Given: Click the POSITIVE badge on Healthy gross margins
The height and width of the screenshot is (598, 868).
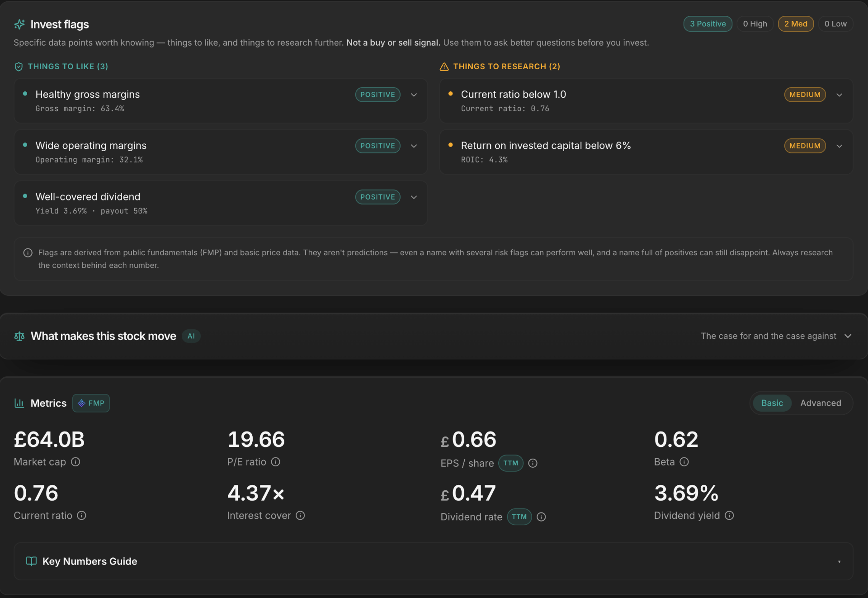Looking at the screenshot, I should 377,95.
